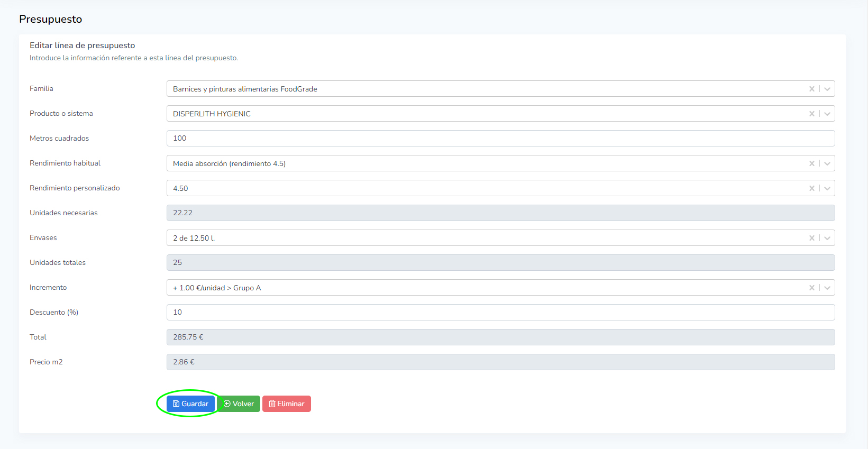Screen dimensions: 868x449
Task: Open the Envases dropdown chevron
Action: click(827, 238)
